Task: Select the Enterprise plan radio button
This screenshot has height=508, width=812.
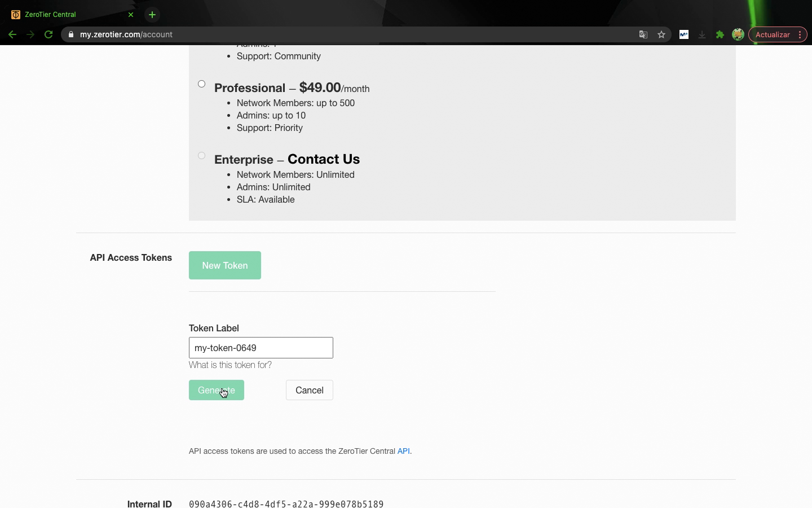Action: 201,156
